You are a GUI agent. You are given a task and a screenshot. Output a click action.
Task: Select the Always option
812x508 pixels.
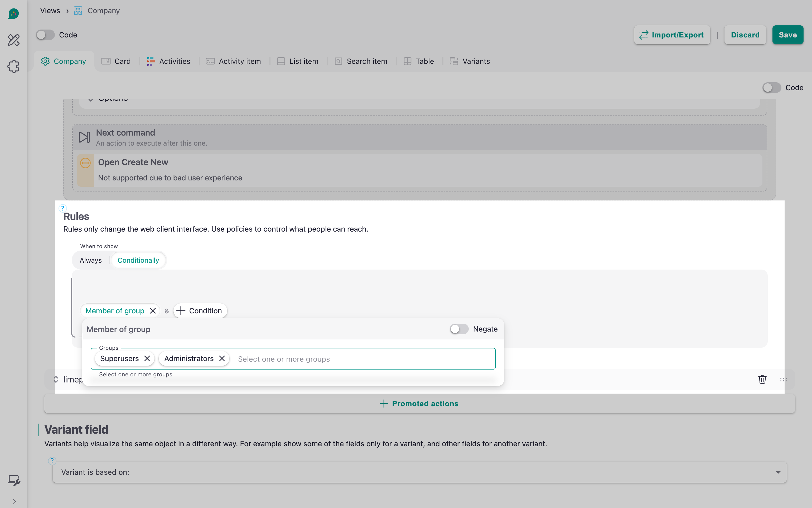click(91, 260)
